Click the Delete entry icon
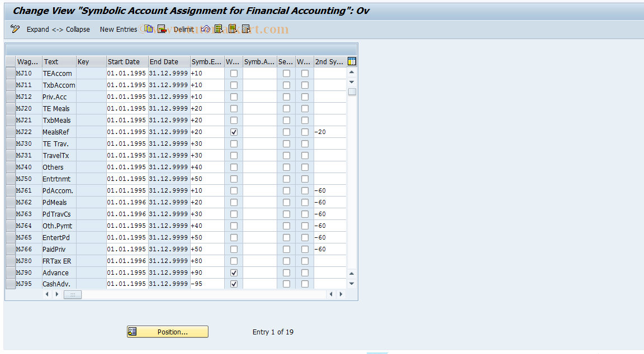The image size is (644, 354). (162, 28)
